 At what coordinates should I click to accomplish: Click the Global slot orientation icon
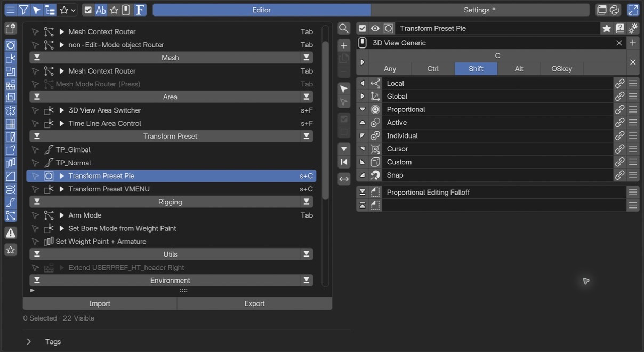point(375,97)
